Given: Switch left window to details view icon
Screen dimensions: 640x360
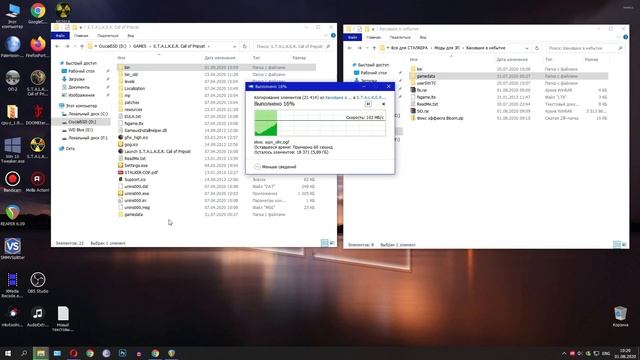Looking at the screenshot, I should [x=324, y=243].
